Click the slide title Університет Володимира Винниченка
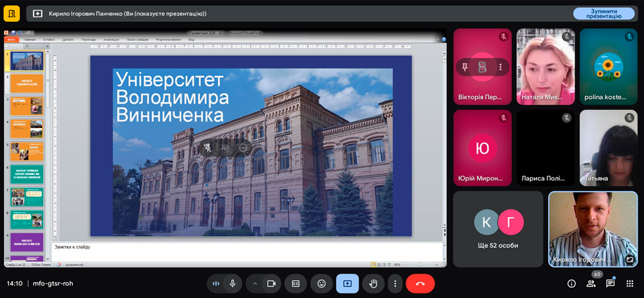 pyautogui.click(x=172, y=97)
